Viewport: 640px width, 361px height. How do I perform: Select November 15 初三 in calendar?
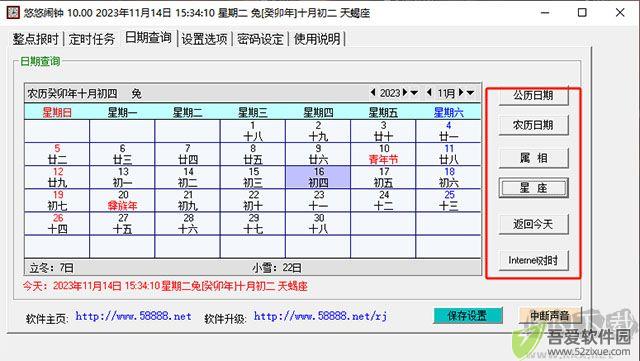(253, 177)
